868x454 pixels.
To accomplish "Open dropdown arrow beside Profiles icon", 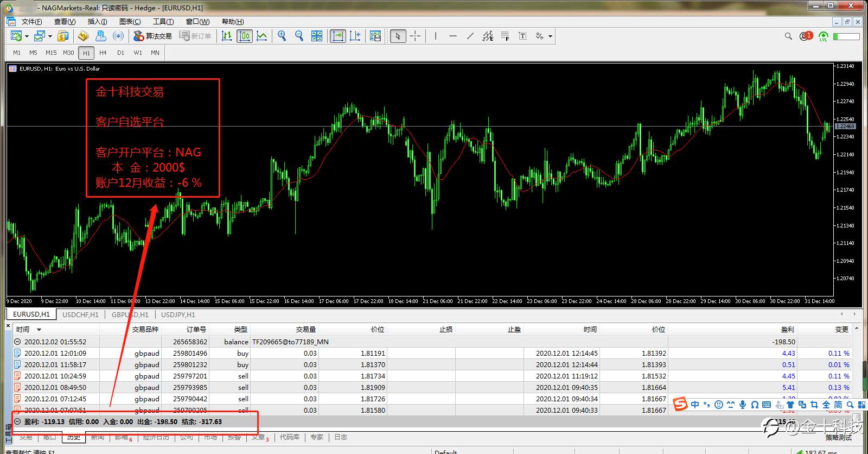I will pos(50,36).
